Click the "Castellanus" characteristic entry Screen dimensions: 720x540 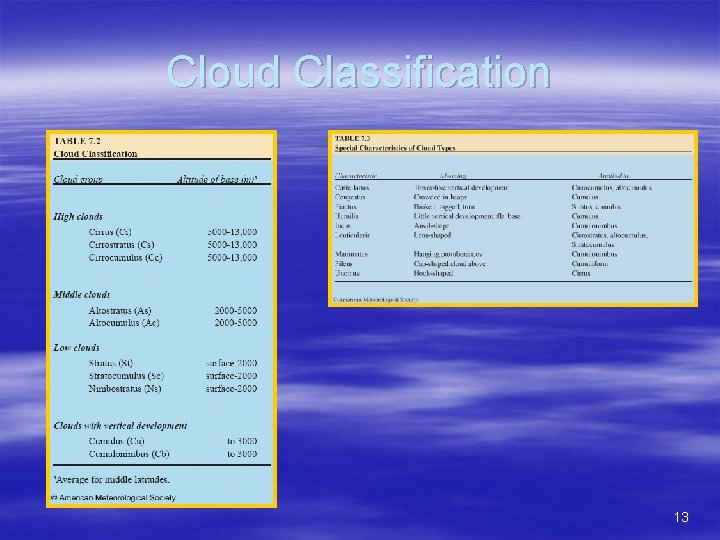tap(352, 187)
